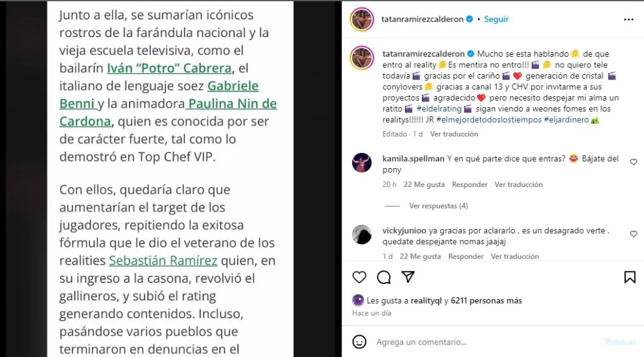The image size is (644, 357).
Task: Like vickyjunioo's comment heart
Action: (633, 234)
